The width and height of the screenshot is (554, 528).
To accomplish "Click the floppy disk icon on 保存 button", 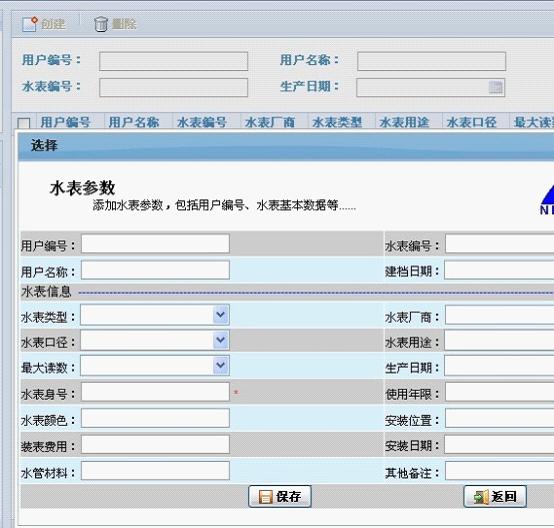I will [265, 497].
